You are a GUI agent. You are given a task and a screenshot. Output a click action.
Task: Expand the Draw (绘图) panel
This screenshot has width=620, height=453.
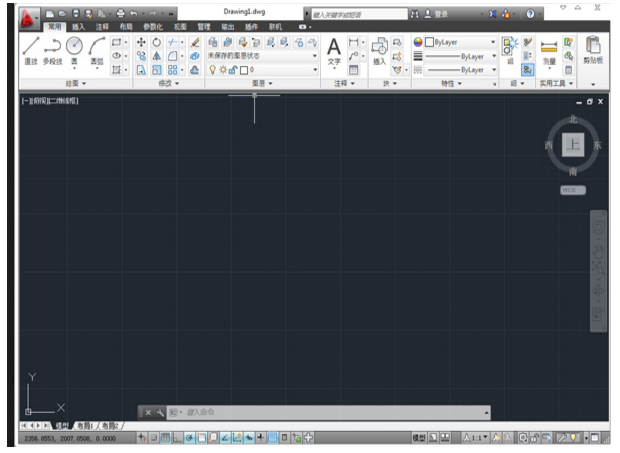72,84
